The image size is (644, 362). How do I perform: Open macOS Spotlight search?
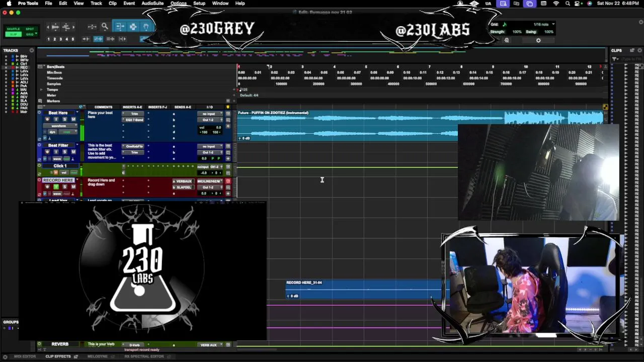coord(568,4)
